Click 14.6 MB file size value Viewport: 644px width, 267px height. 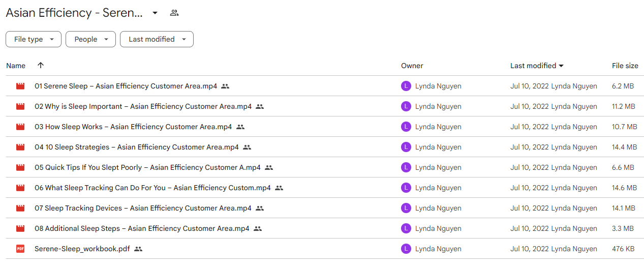(x=625, y=188)
